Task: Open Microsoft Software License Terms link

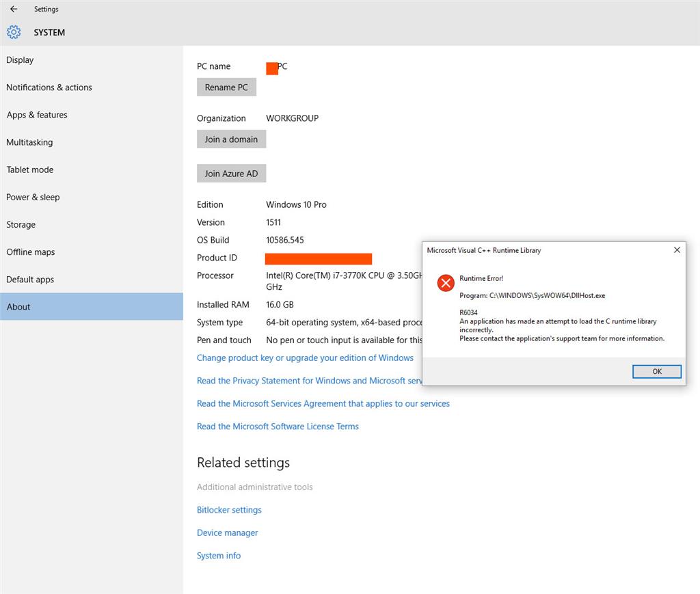Action: pos(278,427)
